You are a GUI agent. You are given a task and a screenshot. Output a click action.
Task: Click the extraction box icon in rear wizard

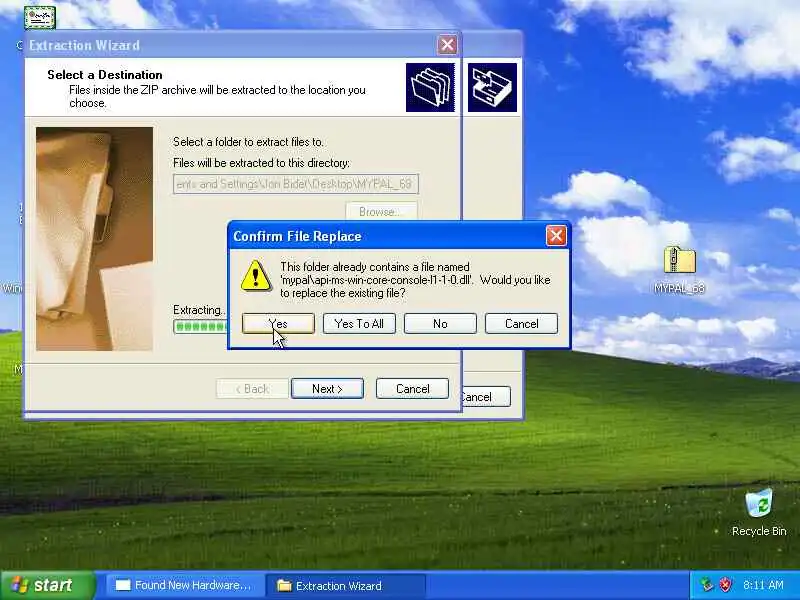point(492,87)
